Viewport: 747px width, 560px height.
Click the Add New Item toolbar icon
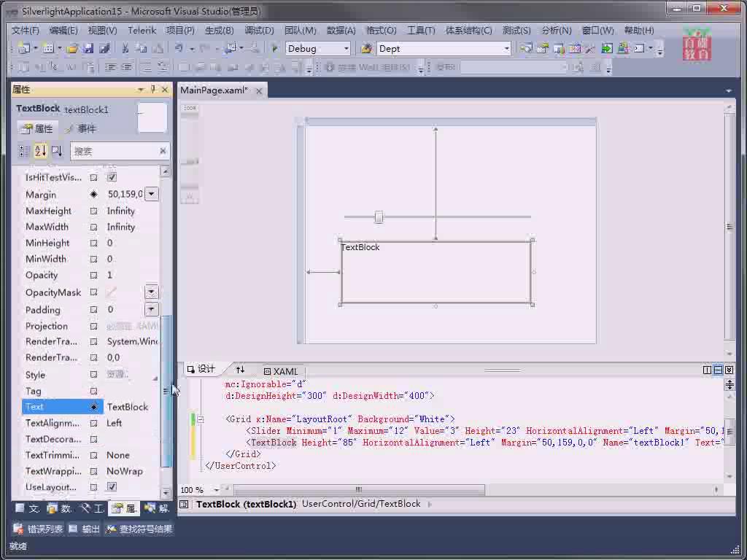point(47,48)
